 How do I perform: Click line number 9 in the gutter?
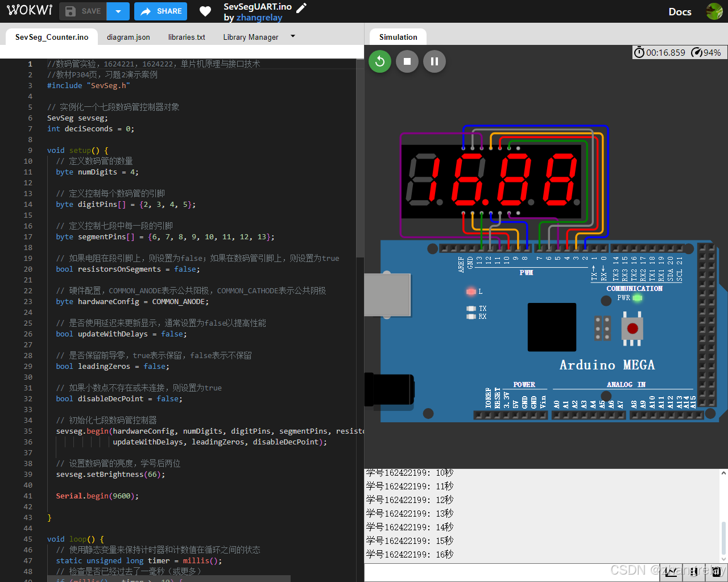click(30, 151)
